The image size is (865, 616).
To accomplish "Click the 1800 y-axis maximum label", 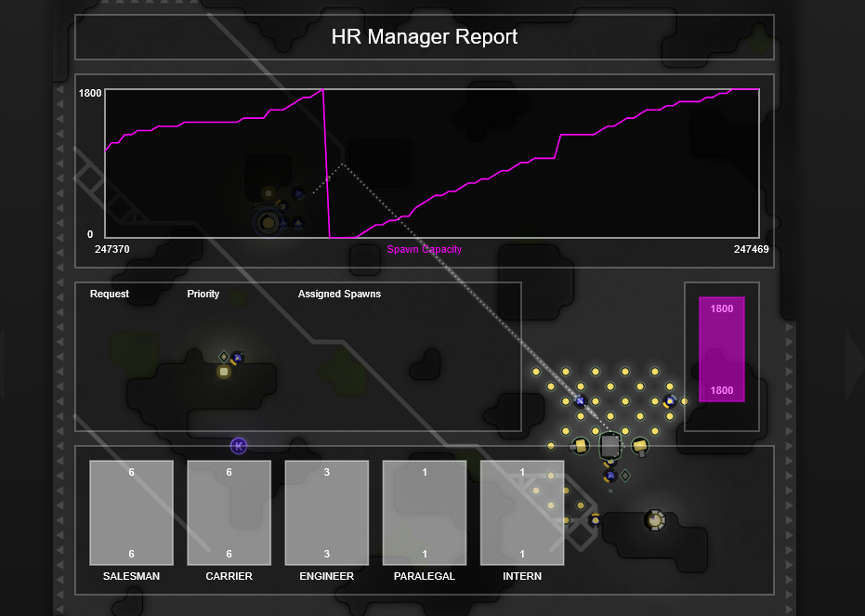I will (90, 93).
